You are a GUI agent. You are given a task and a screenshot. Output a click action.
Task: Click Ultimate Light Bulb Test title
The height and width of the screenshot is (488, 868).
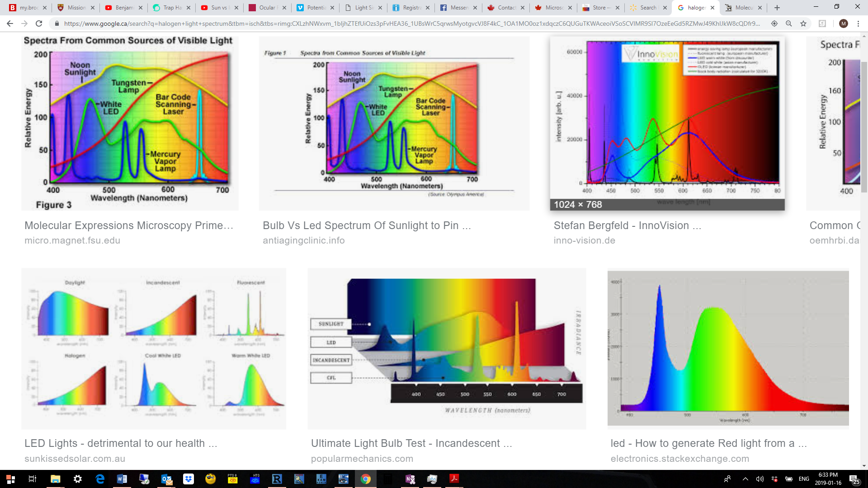[x=412, y=443]
